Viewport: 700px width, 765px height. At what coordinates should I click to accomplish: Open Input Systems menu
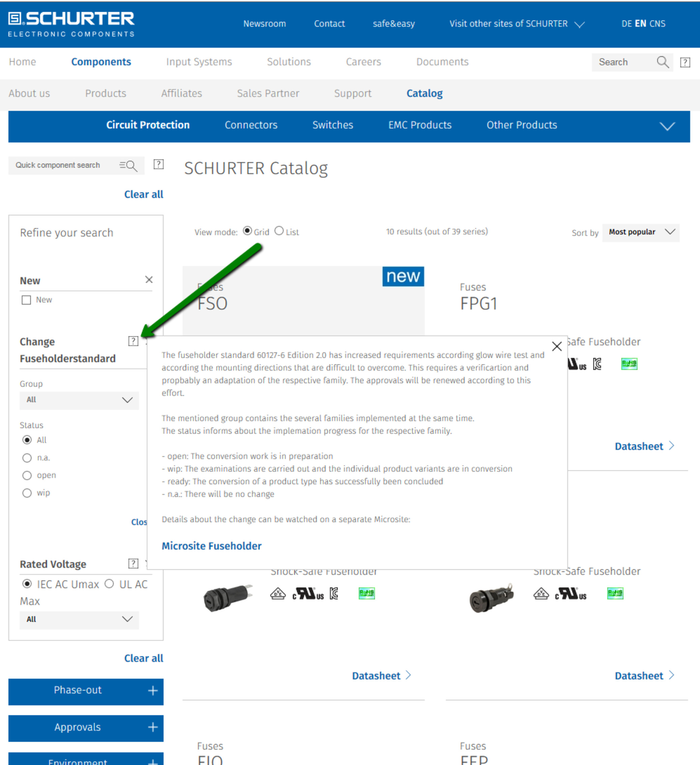(x=199, y=62)
